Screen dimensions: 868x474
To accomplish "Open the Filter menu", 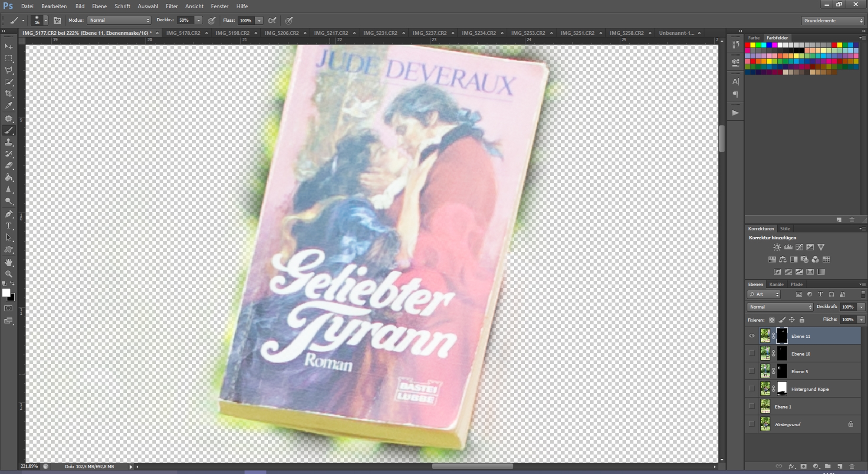I will coord(171,6).
